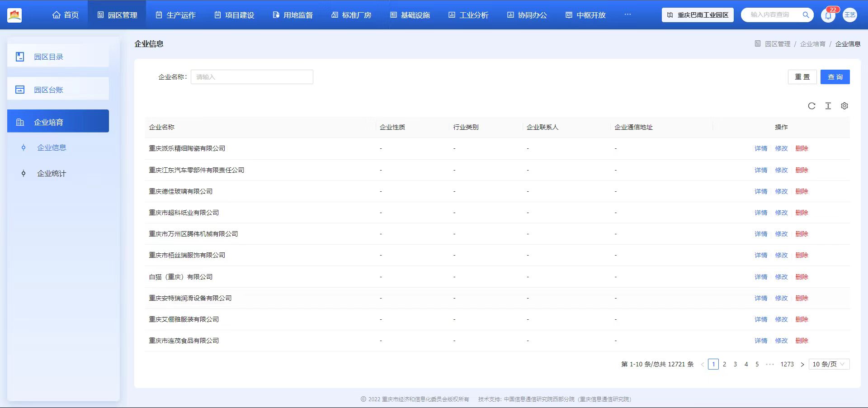Click 删除 for 重庆德佳玻璃有限公司
The width and height of the screenshot is (868, 408).
(x=802, y=191)
